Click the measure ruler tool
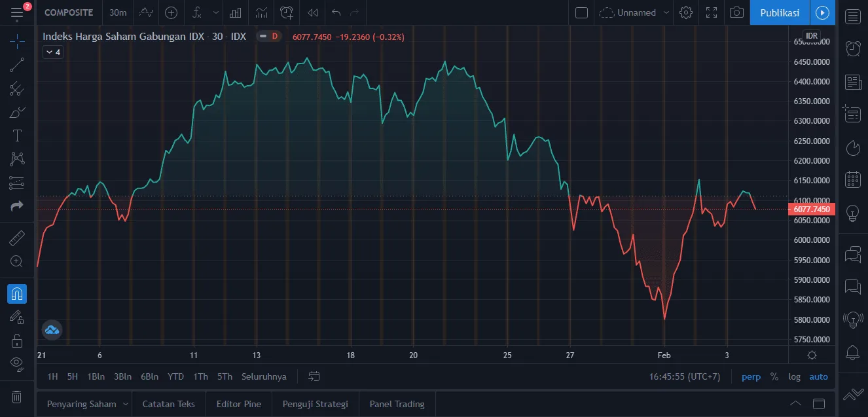 tap(17, 238)
